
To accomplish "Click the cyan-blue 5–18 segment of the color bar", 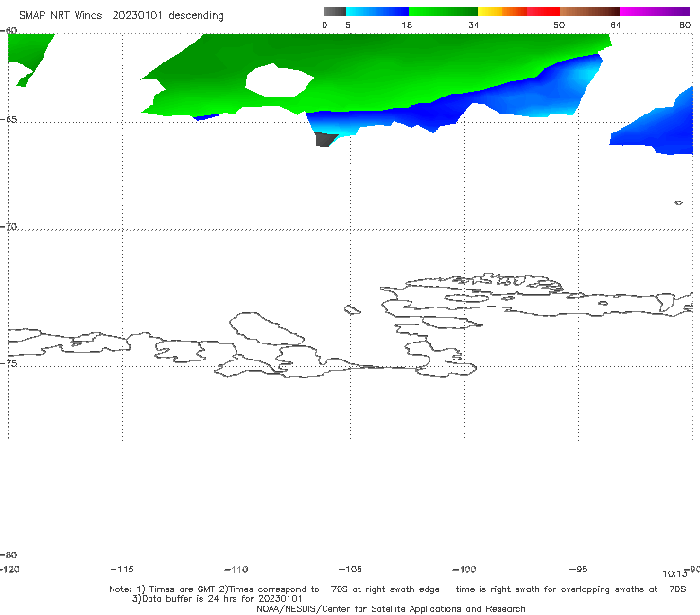I will (377, 11).
